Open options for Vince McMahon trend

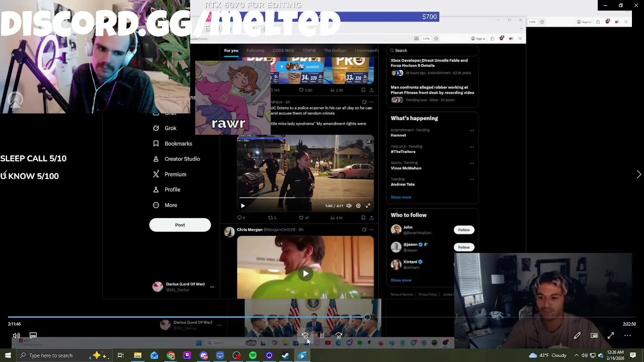pyautogui.click(x=472, y=163)
